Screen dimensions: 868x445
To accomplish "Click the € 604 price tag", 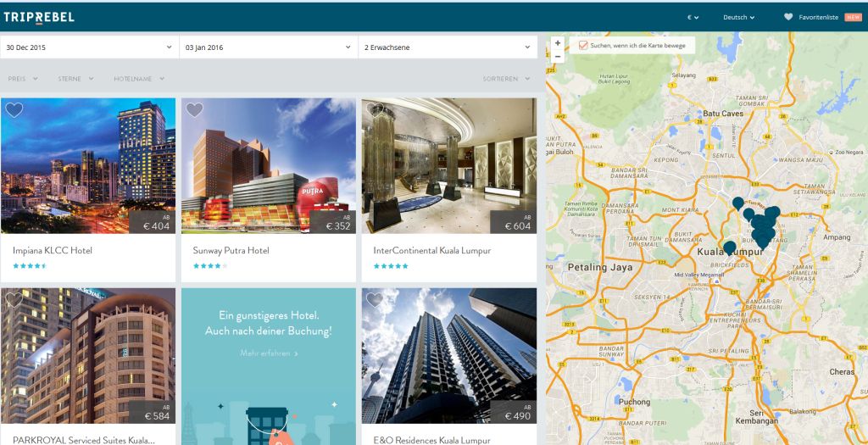I will coord(513,222).
